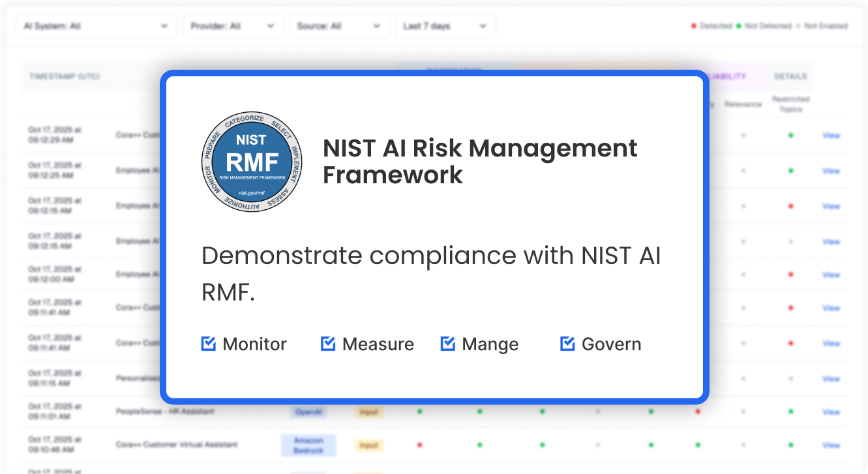Screen dimensions: 868x474
Task: Click red Restricted Topics dot in 09:12:00 row
Action: click(790, 274)
